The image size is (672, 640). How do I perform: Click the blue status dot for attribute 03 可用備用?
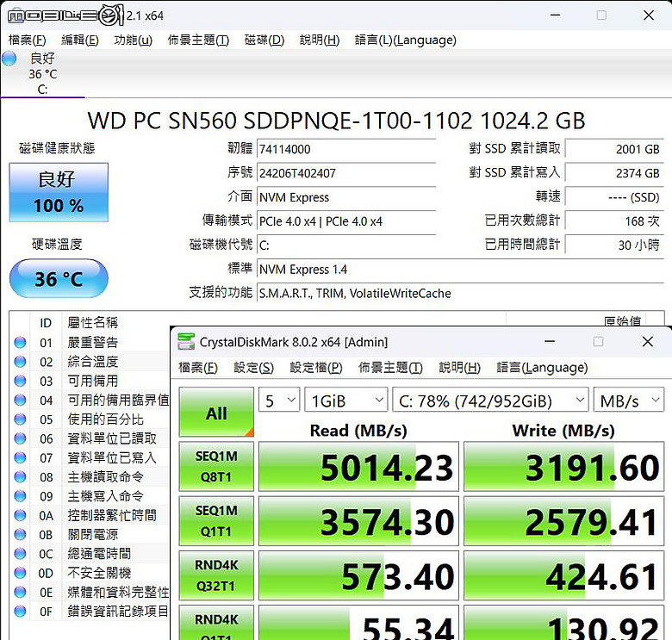(x=20, y=381)
